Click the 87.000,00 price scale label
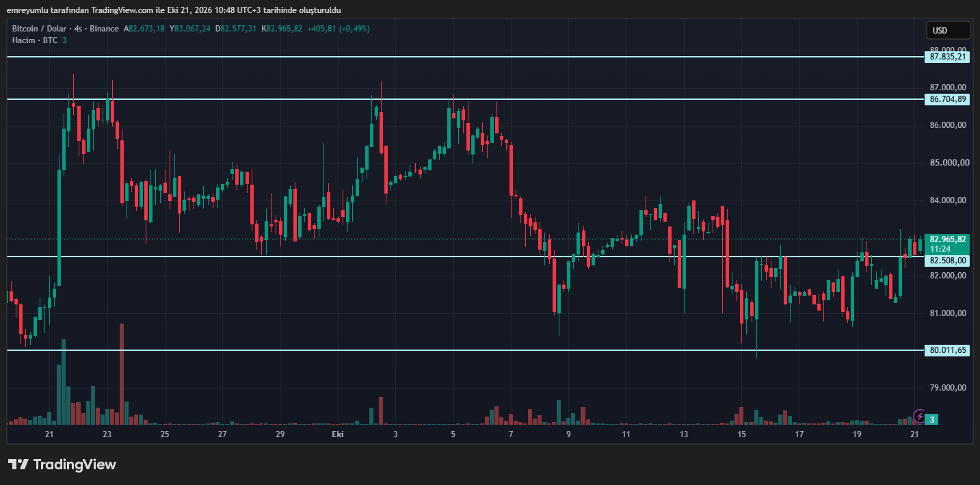The image size is (980, 485). (948, 88)
